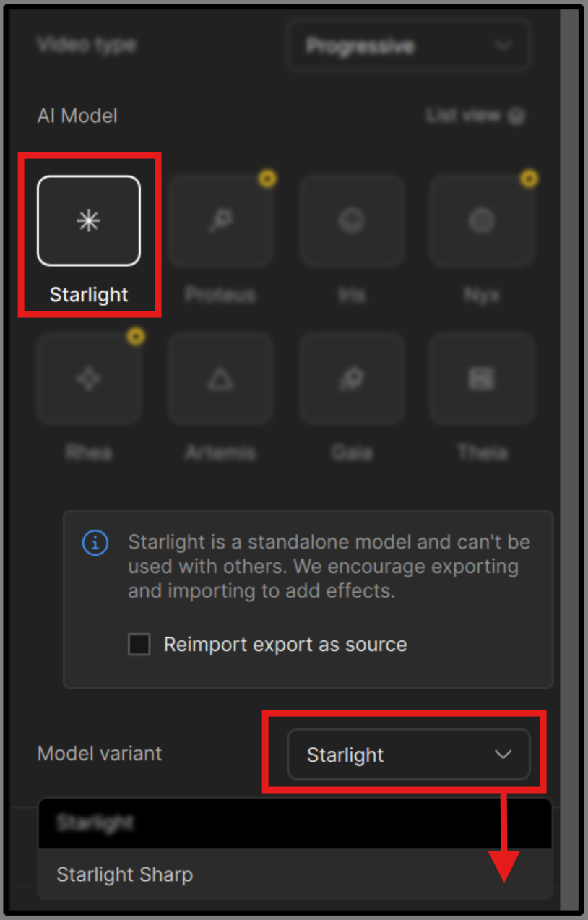This screenshot has height=920, width=588.
Task: Pick the Nyx AI model
Action: [482, 220]
